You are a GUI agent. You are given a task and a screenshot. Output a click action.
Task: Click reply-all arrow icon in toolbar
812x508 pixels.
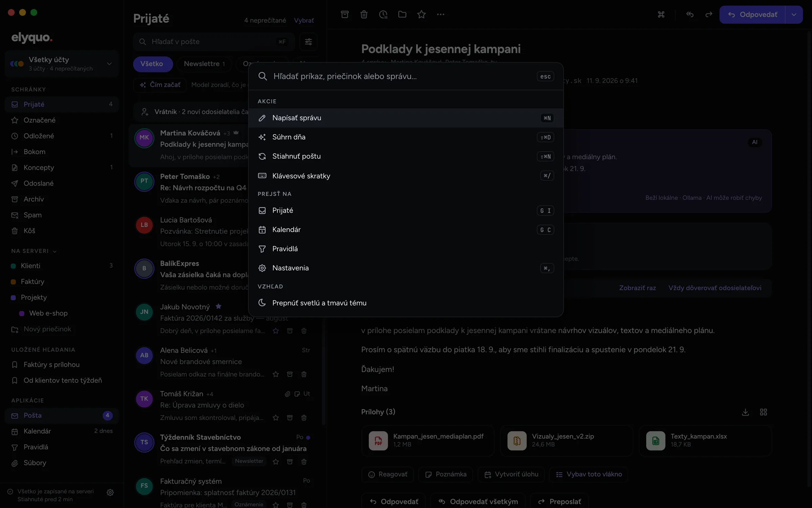pos(690,15)
